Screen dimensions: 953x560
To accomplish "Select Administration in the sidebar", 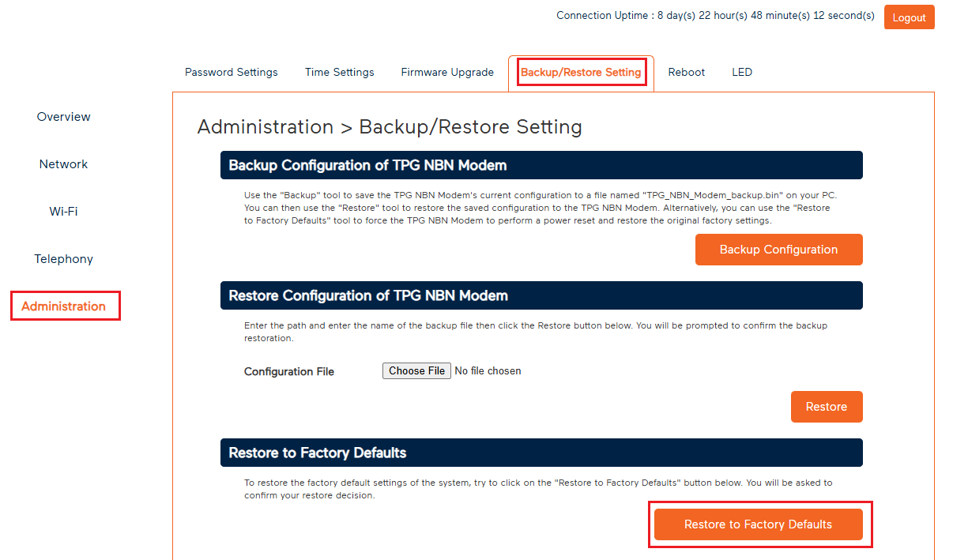I will (64, 306).
